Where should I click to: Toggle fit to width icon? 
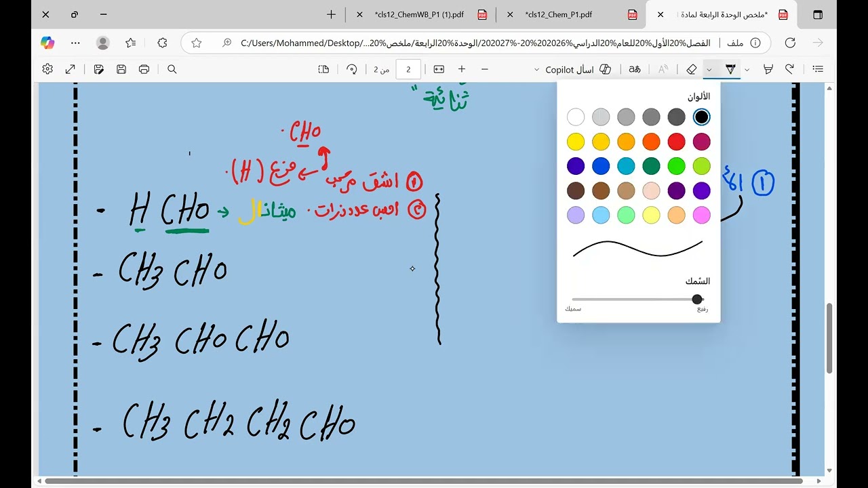(x=439, y=69)
